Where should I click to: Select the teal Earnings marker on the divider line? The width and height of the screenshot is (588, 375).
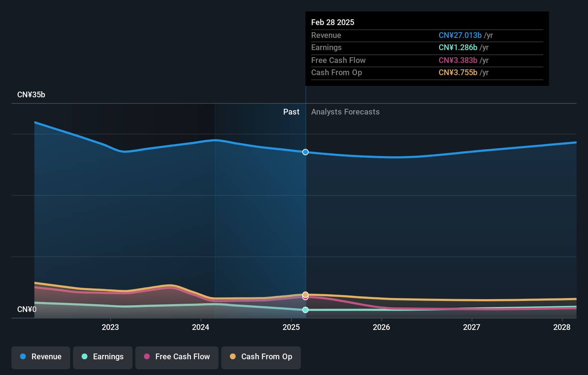coord(305,310)
